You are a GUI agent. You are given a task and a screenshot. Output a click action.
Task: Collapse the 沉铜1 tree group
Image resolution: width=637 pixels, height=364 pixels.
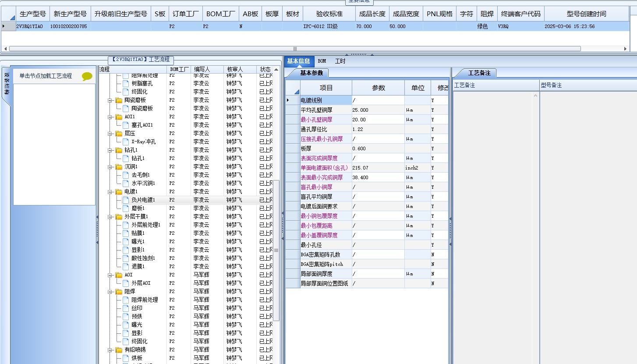click(110, 167)
